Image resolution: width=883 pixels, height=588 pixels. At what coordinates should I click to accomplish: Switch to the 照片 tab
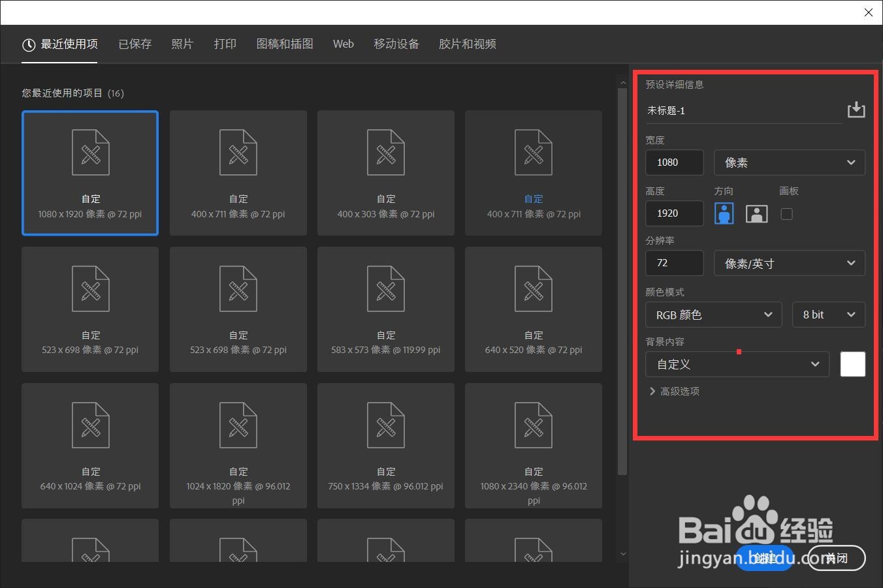pos(182,44)
